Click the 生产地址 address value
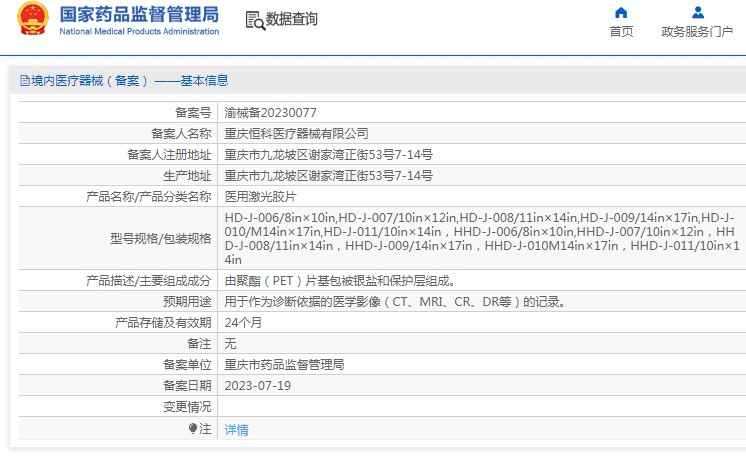 (x=328, y=176)
